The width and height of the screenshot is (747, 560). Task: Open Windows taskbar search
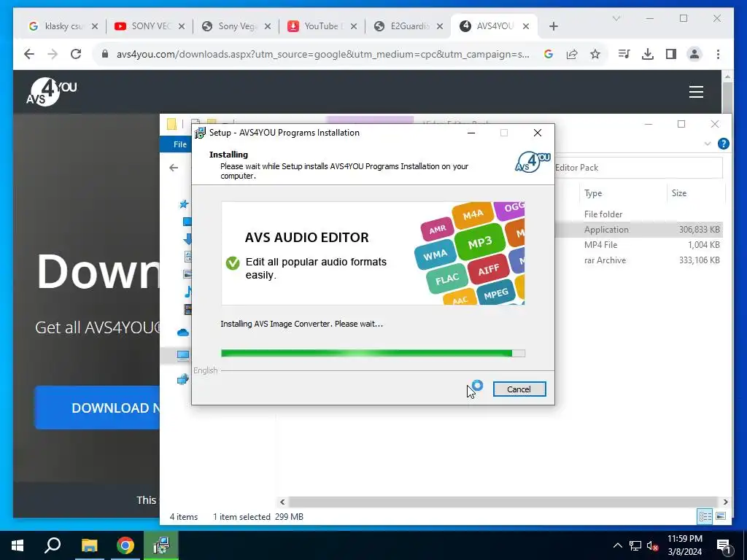[53, 545]
